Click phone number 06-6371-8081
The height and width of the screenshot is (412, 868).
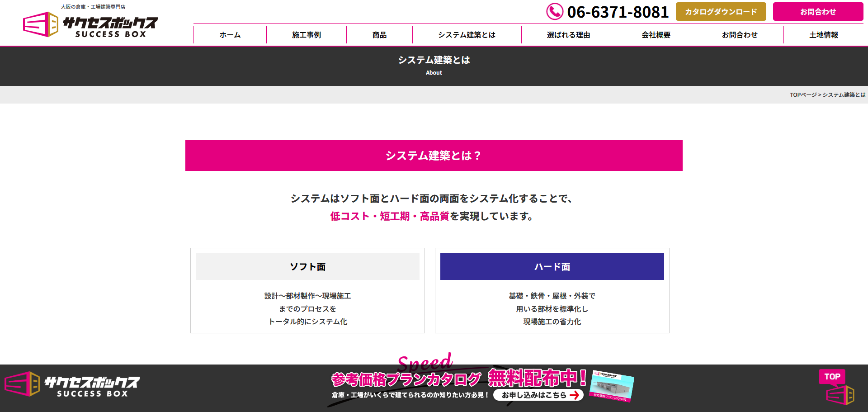618,12
